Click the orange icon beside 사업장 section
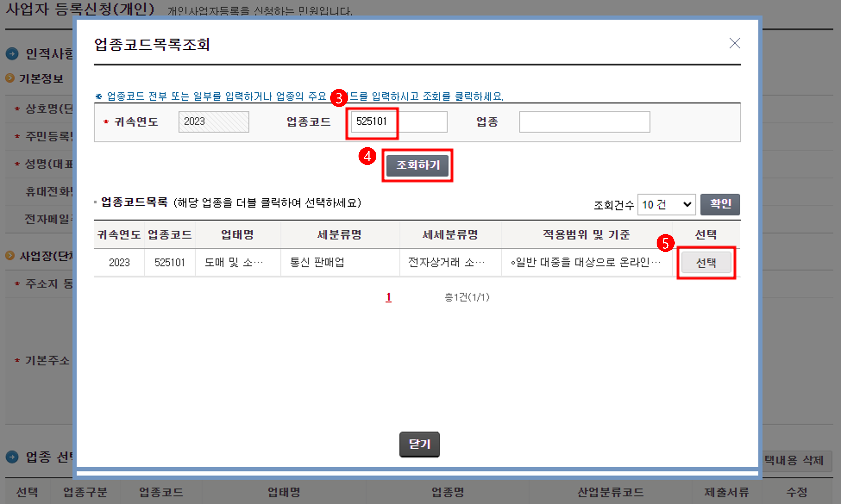The image size is (841, 504). (x=10, y=255)
